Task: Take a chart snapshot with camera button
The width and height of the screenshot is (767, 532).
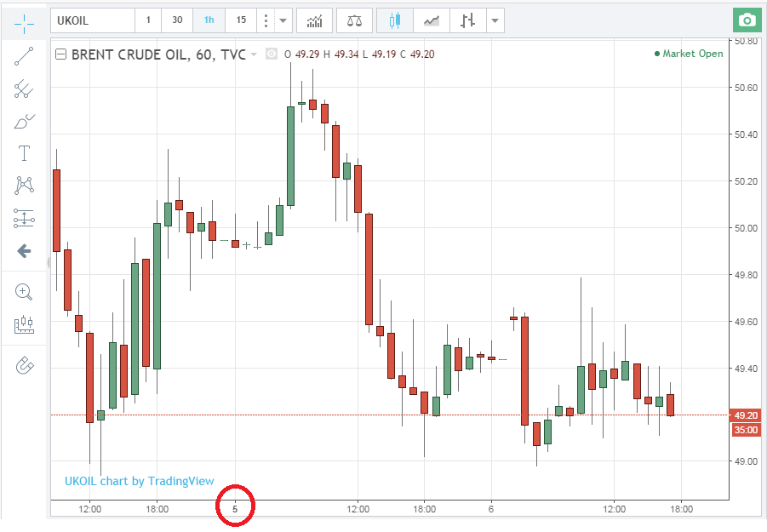Action: click(x=747, y=20)
